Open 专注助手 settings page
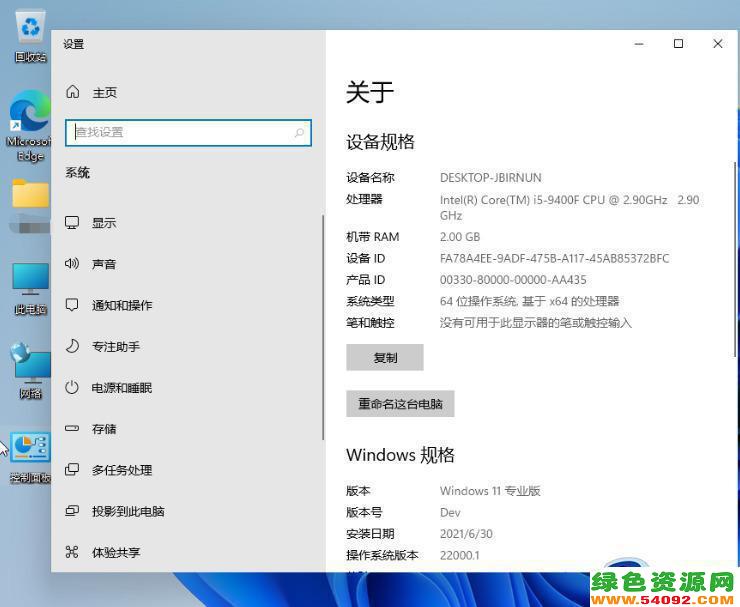Viewport: 740px width, 607px height. [116, 347]
